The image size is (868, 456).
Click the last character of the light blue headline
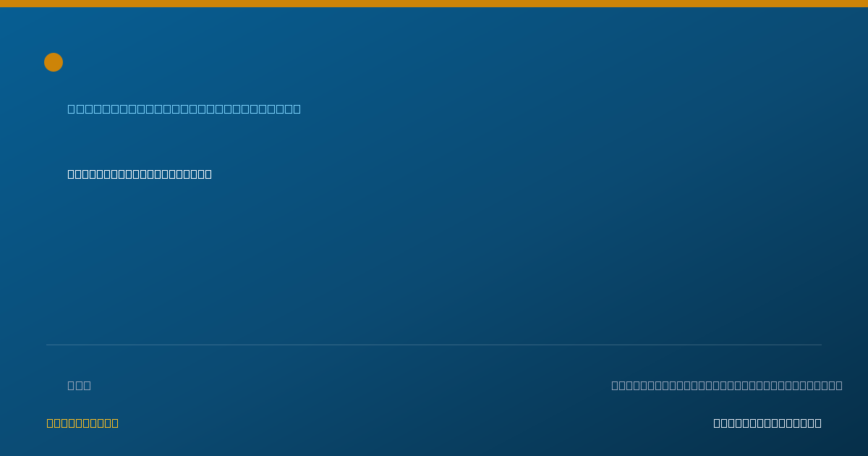pyautogui.click(x=297, y=109)
